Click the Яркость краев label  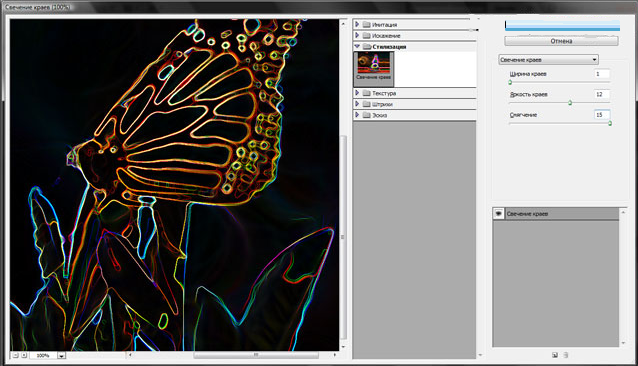coord(529,94)
